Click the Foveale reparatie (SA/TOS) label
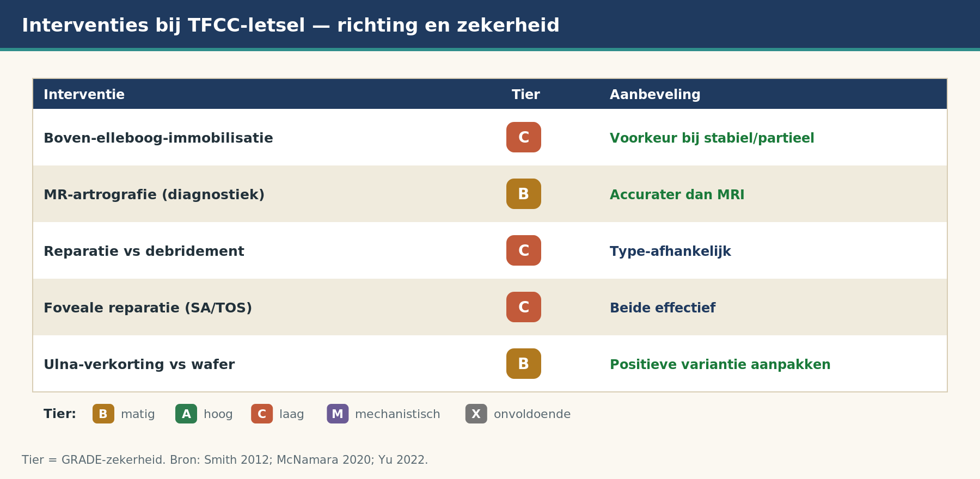 pyautogui.click(x=148, y=308)
